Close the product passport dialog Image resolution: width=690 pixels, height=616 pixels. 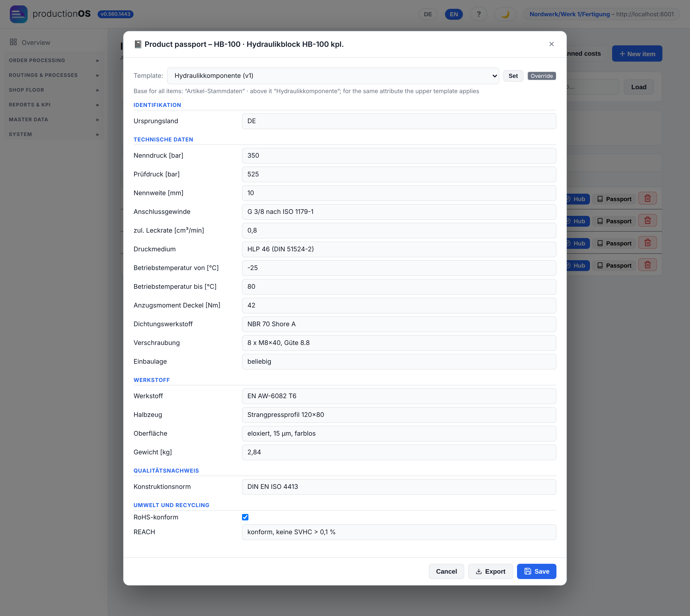[552, 44]
